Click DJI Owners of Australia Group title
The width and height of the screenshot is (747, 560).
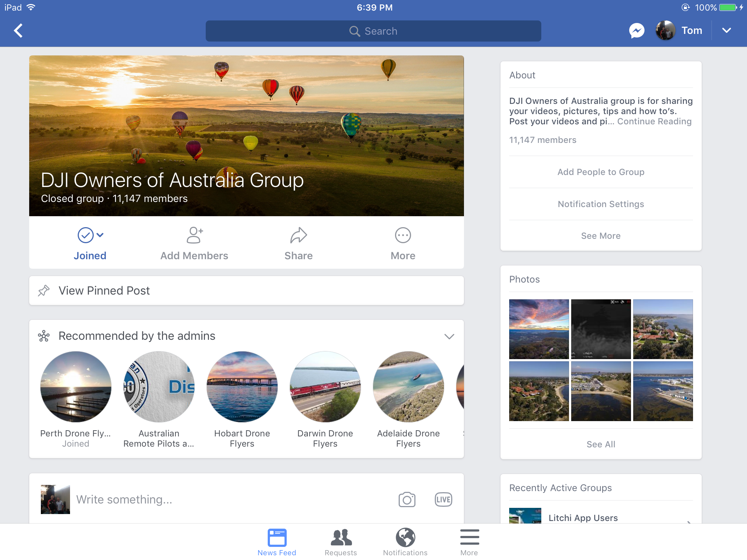[x=172, y=180]
